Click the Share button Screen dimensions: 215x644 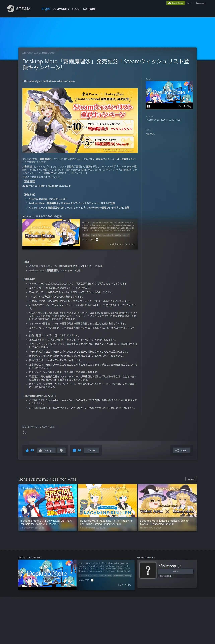click(x=182, y=450)
